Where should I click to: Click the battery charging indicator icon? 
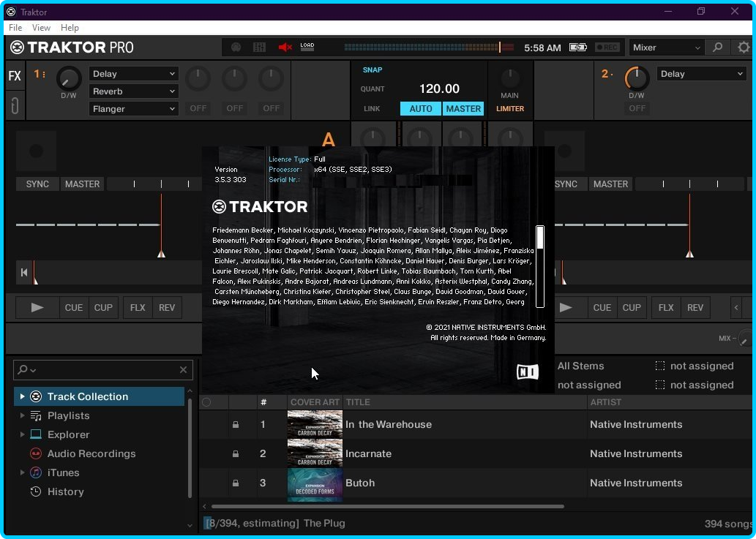(577, 48)
